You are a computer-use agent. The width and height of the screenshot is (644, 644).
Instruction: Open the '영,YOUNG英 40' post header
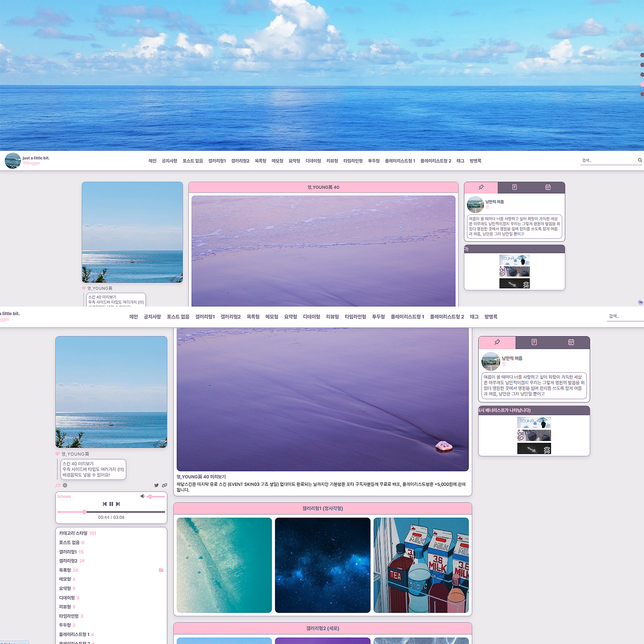point(323,187)
